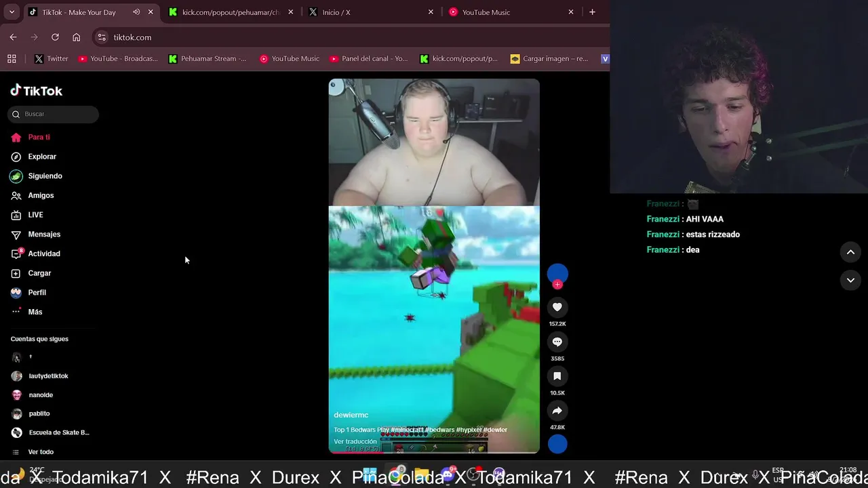Mute the TikTok tab audio
Viewport: 868px width, 488px height.
[136, 12]
